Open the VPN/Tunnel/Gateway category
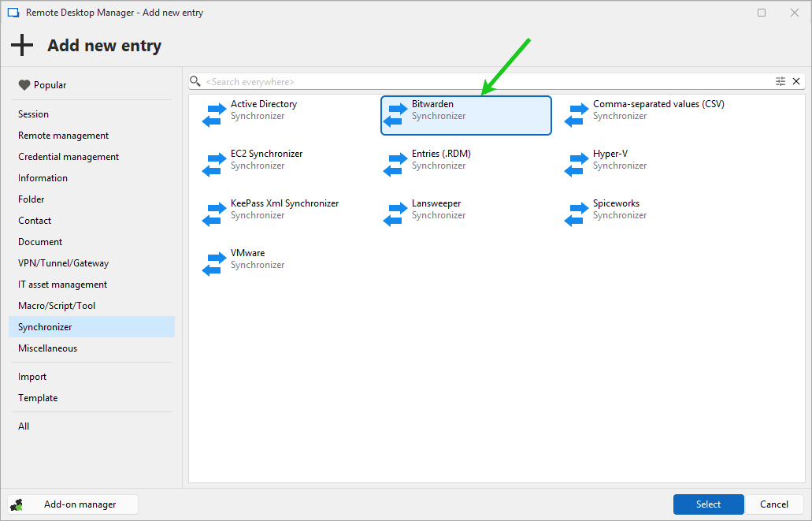This screenshot has height=521, width=812. point(64,263)
